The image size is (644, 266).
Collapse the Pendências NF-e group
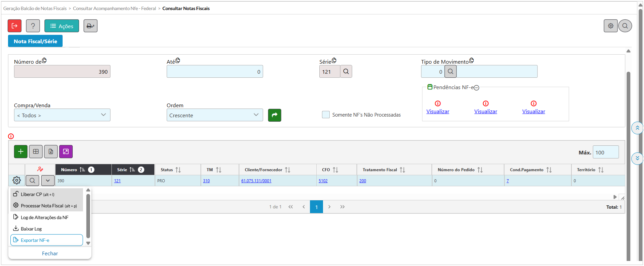[x=477, y=88]
